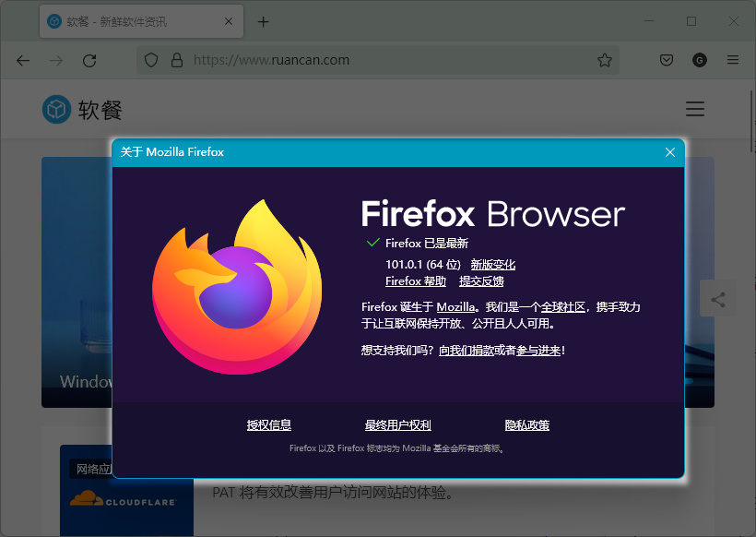
Task: Reload the current page
Action: coord(89,60)
